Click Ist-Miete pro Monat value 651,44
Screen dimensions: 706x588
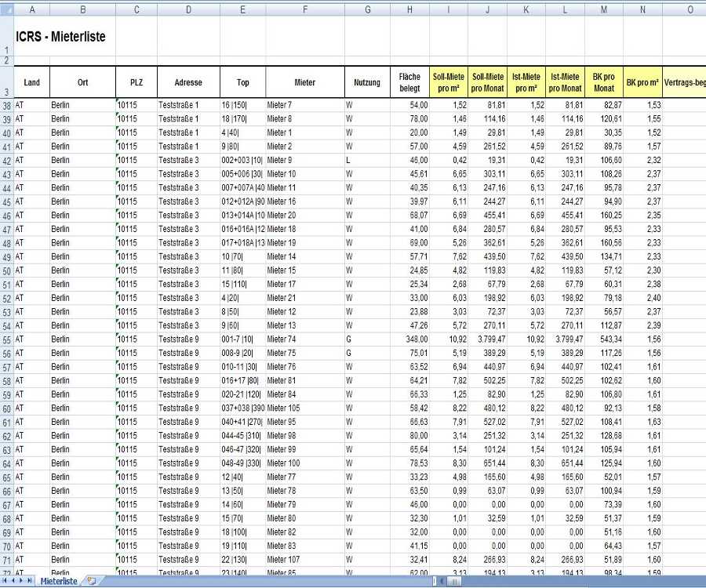click(565, 463)
